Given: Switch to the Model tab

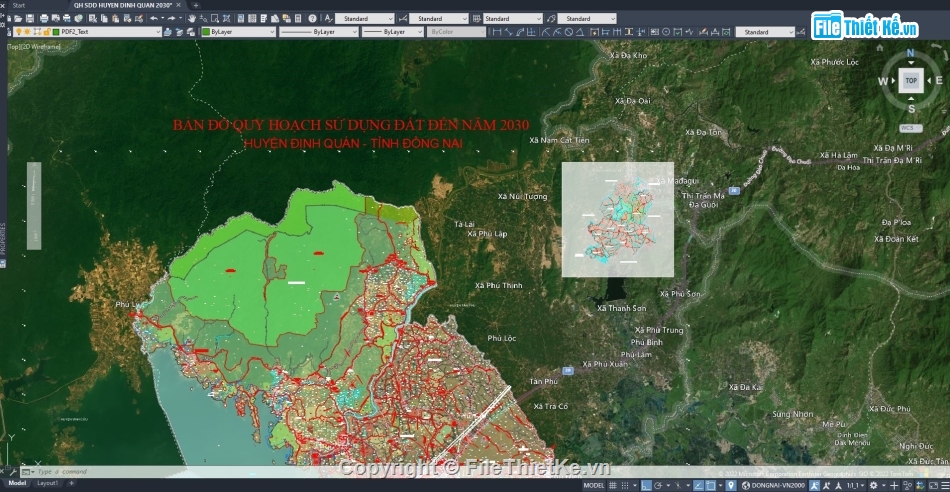Looking at the screenshot, I should (x=17, y=484).
